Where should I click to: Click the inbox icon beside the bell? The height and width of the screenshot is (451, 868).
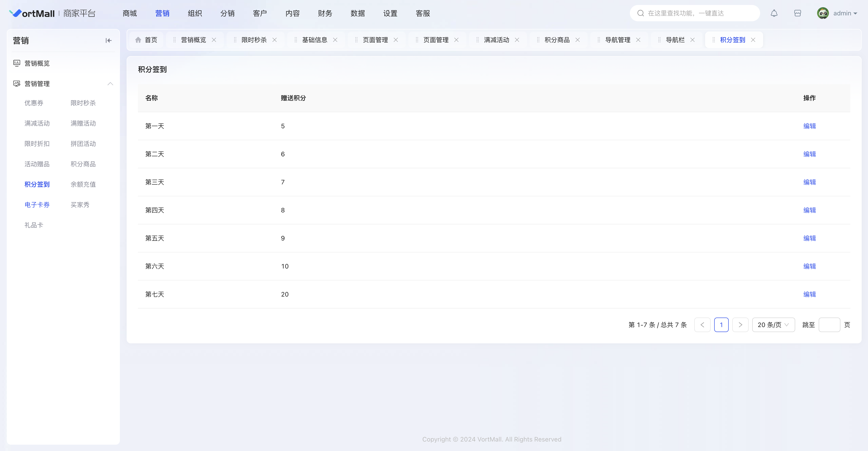797,13
